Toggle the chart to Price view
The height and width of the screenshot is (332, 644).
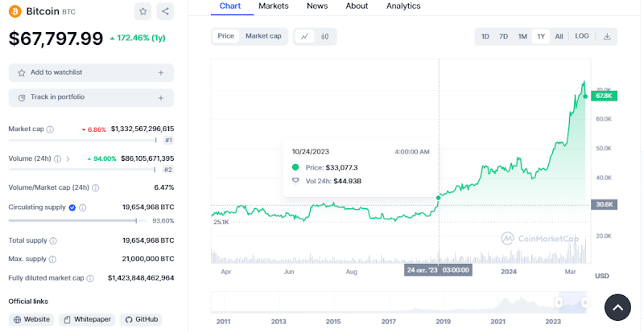click(226, 36)
